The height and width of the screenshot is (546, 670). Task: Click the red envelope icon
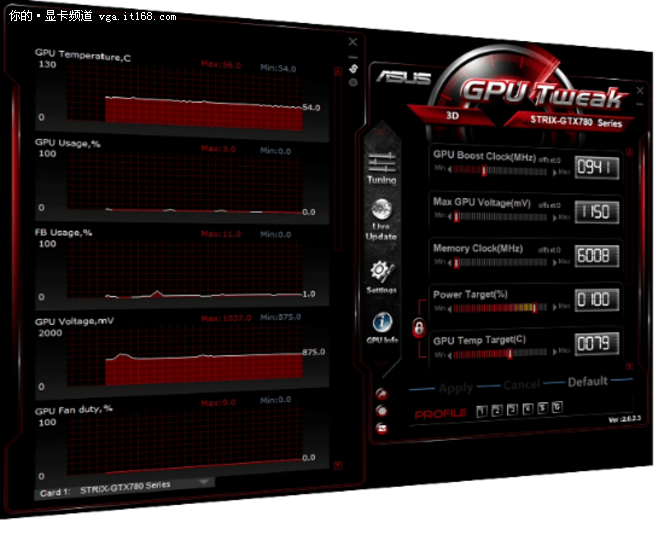(382, 428)
